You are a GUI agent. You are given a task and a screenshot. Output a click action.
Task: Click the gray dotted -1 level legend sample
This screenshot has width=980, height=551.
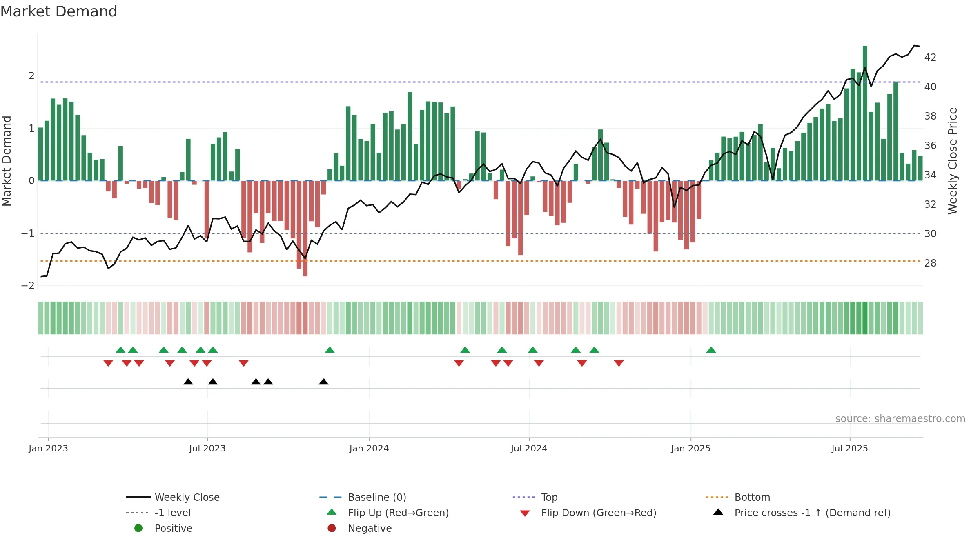[138, 513]
